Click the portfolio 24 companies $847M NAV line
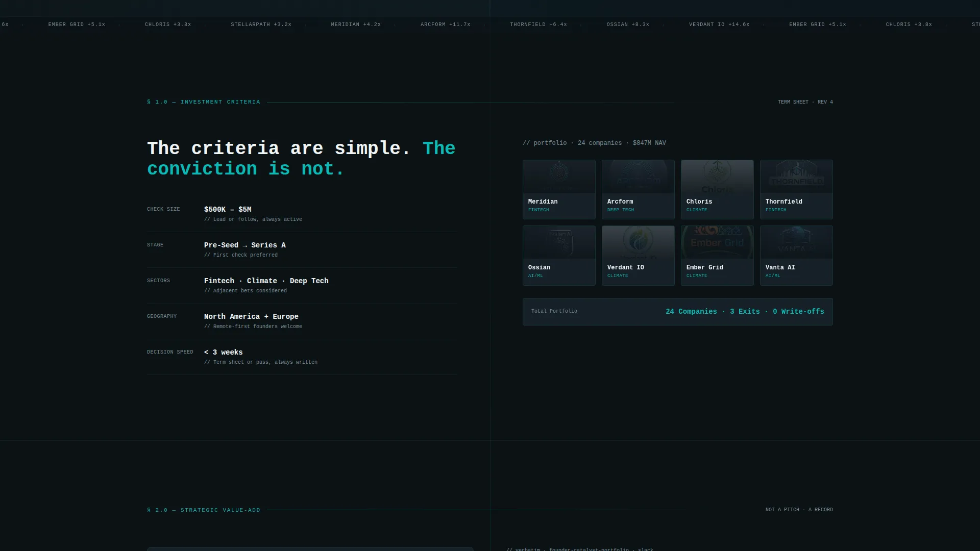980x551 pixels. tap(594, 143)
